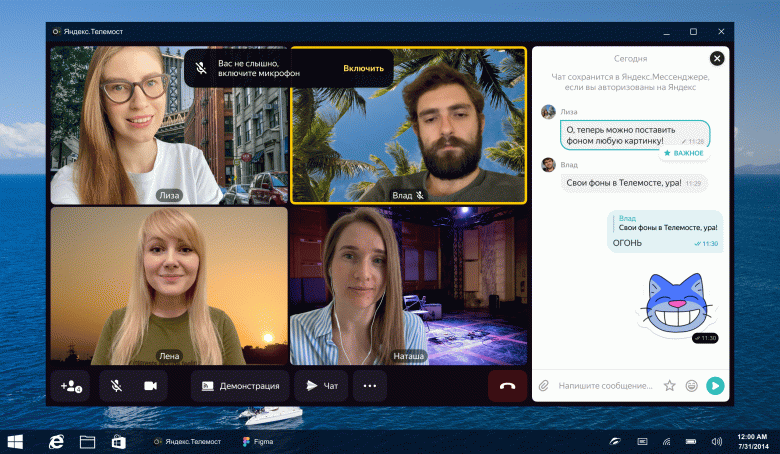Viewport: 780px width, 454px height.
Task: Select Наташа's video tile
Action: point(408,286)
